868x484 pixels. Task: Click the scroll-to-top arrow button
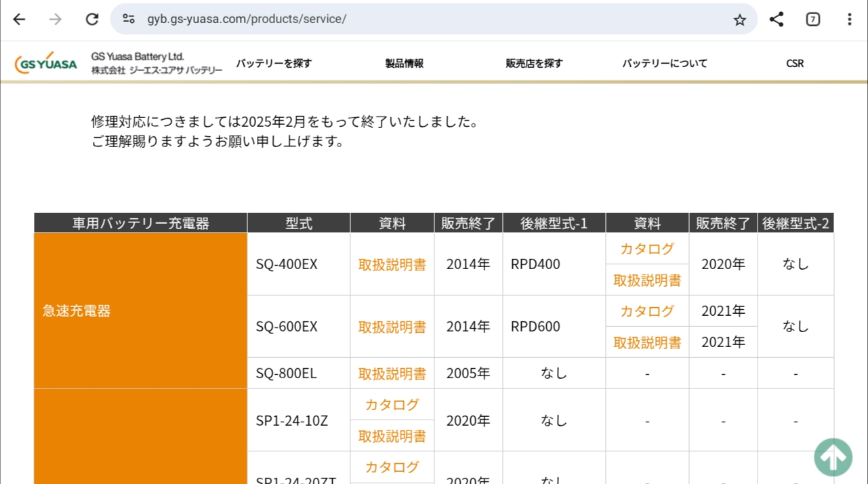point(833,457)
